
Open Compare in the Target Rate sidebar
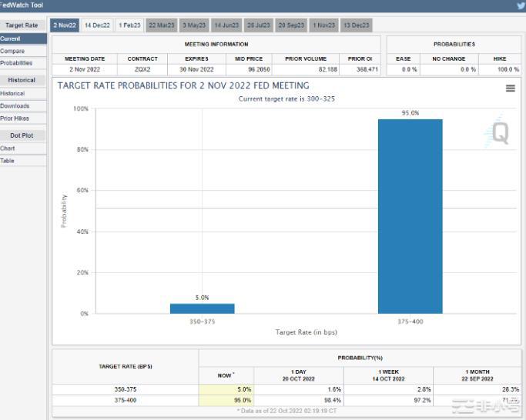12,51
